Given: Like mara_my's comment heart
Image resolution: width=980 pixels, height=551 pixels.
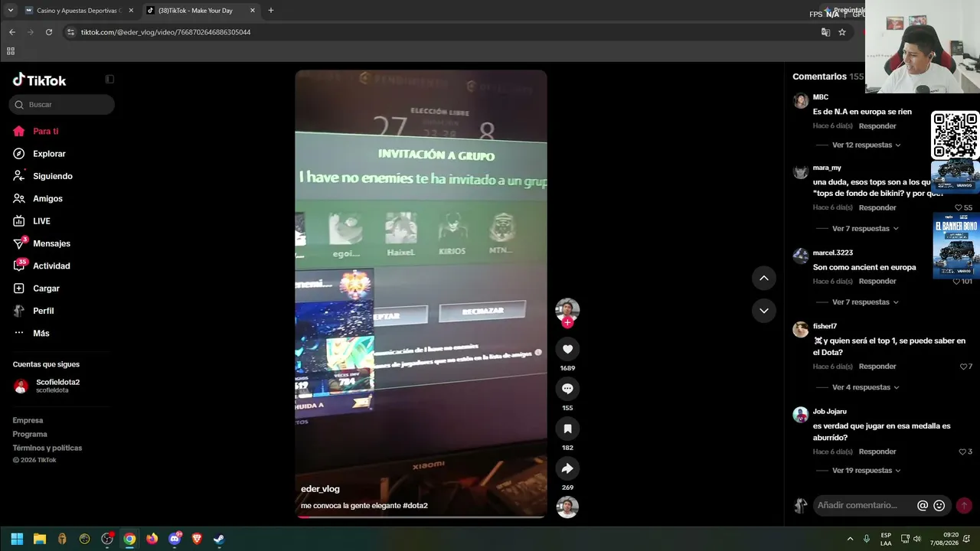Looking at the screenshot, I should click(959, 208).
